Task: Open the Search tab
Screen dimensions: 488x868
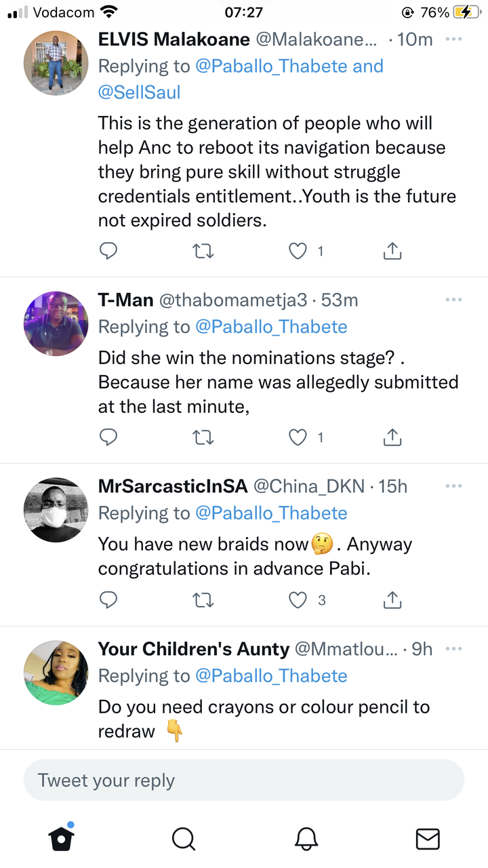Action: 183,839
